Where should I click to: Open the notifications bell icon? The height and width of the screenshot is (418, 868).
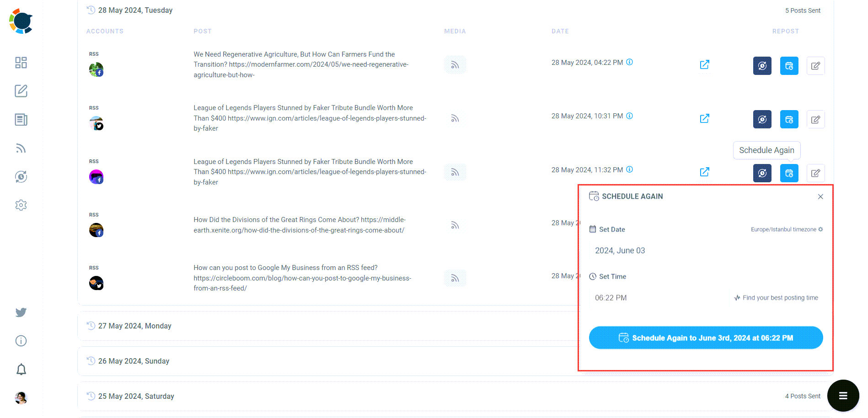click(21, 369)
